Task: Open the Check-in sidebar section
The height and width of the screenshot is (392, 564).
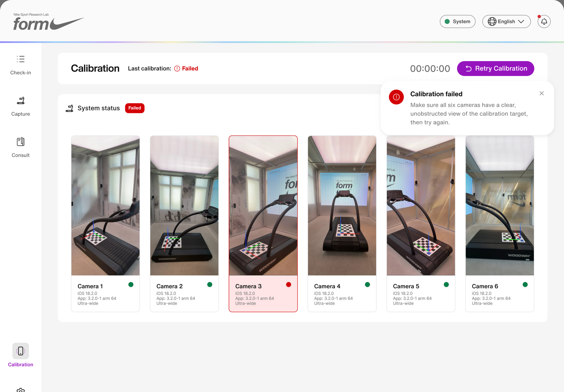Action: pyautogui.click(x=21, y=65)
